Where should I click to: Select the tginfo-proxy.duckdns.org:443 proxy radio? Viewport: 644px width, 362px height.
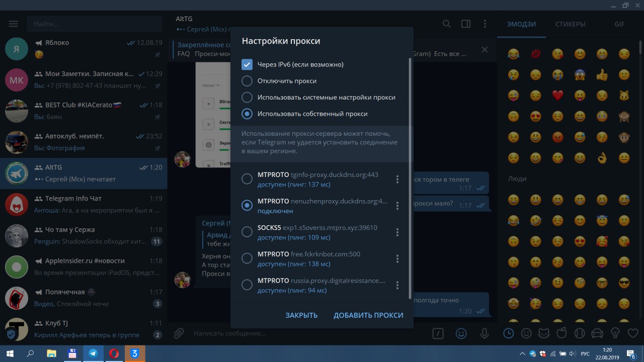click(x=247, y=179)
